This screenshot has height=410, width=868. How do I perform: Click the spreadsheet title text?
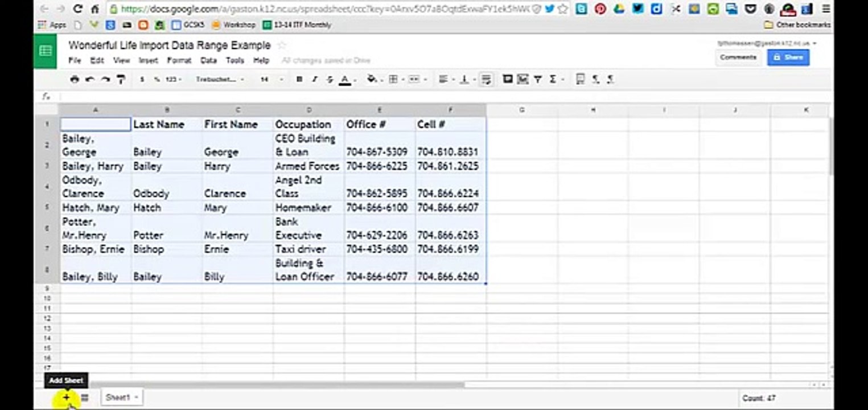coord(170,46)
